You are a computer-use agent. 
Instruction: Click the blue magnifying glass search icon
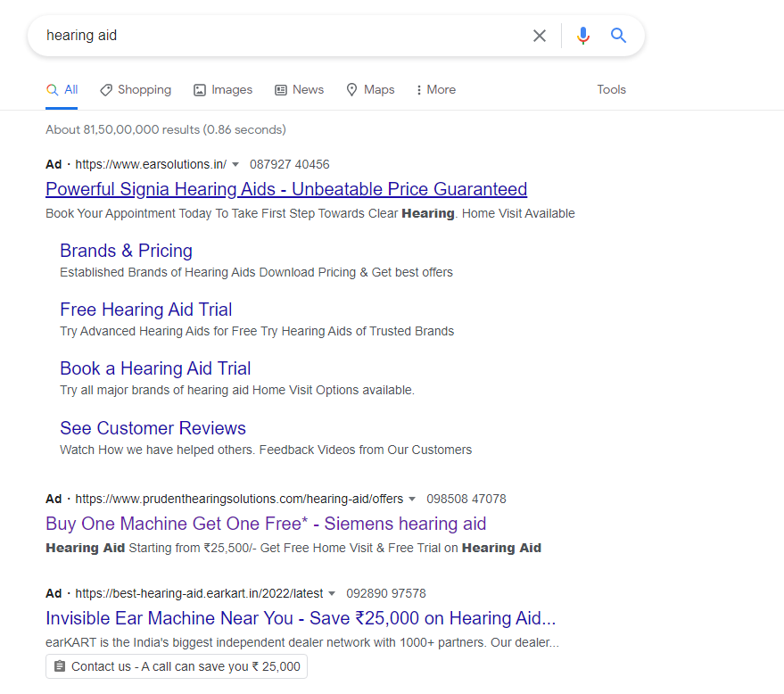click(x=618, y=36)
